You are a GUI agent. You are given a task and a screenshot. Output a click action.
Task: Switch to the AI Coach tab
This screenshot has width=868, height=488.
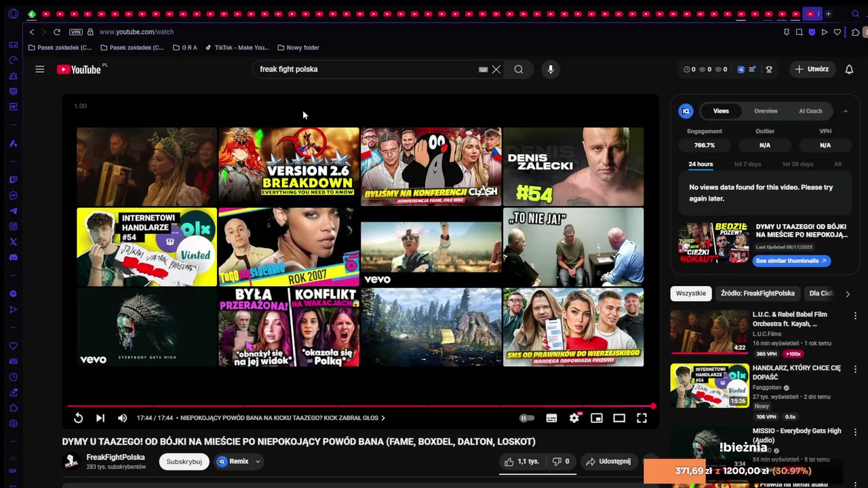[810, 111]
